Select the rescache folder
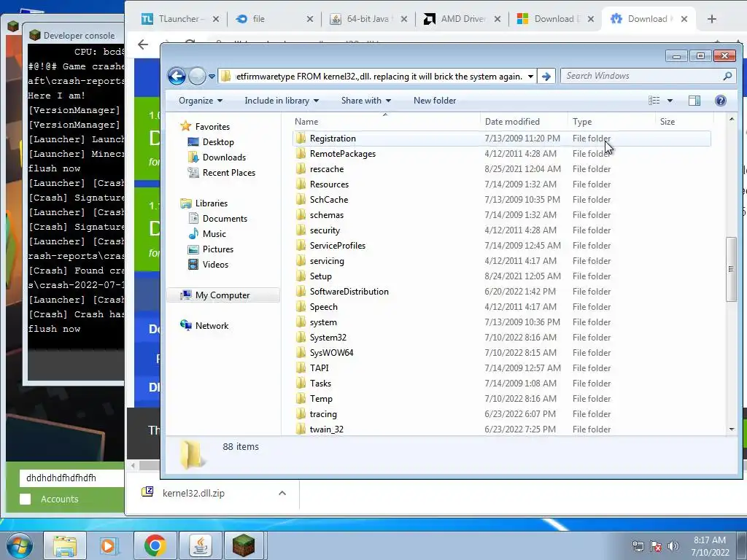The width and height of the screenshot is (747, 560). (327, 169)
